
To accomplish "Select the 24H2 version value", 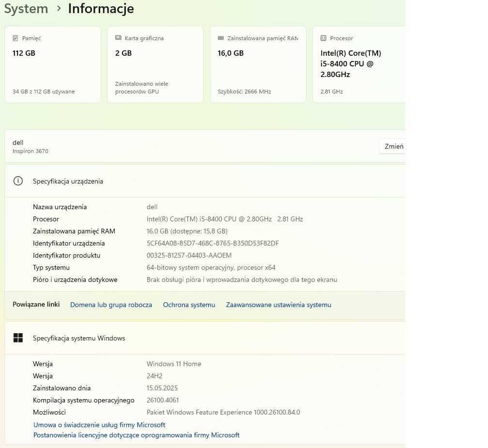I will pos(154,376).
